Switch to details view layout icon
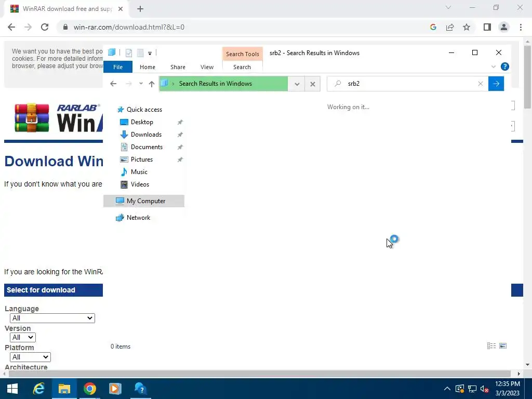This screenshot has height=399, width=532. 491,345
